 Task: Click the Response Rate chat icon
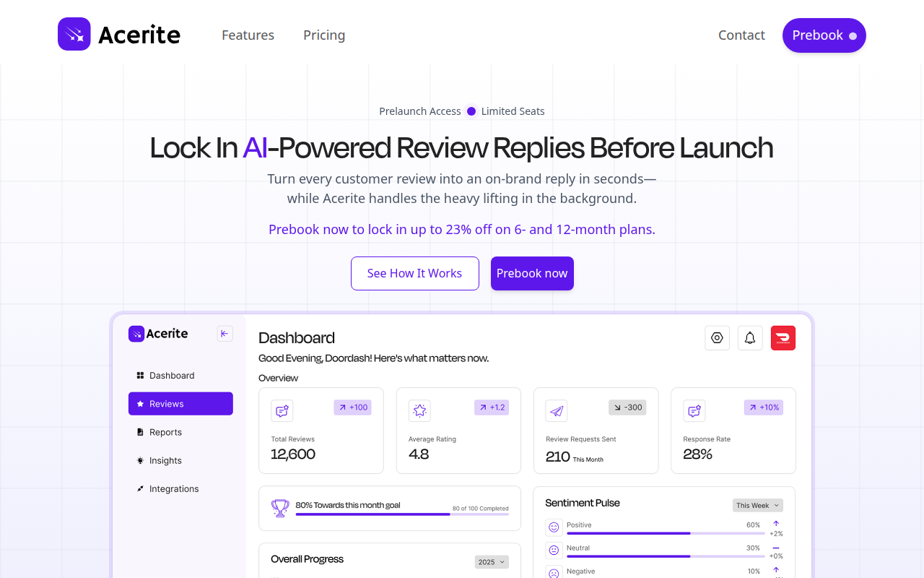(x=694, y=411)
